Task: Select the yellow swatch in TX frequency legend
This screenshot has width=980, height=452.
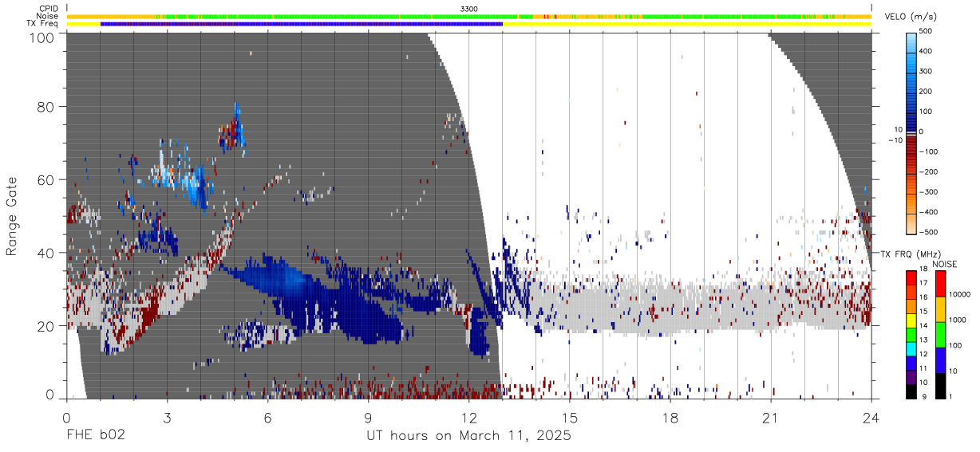Action: point(911,320)
